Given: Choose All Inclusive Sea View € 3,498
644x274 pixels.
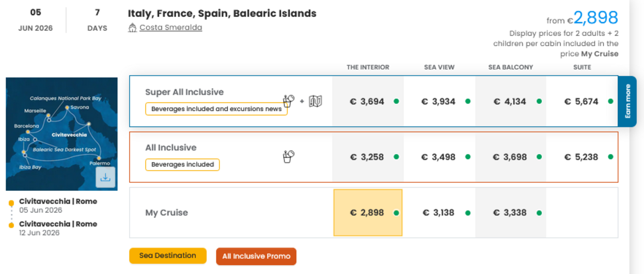Looking at the screenshot, I should pos(439,157).
